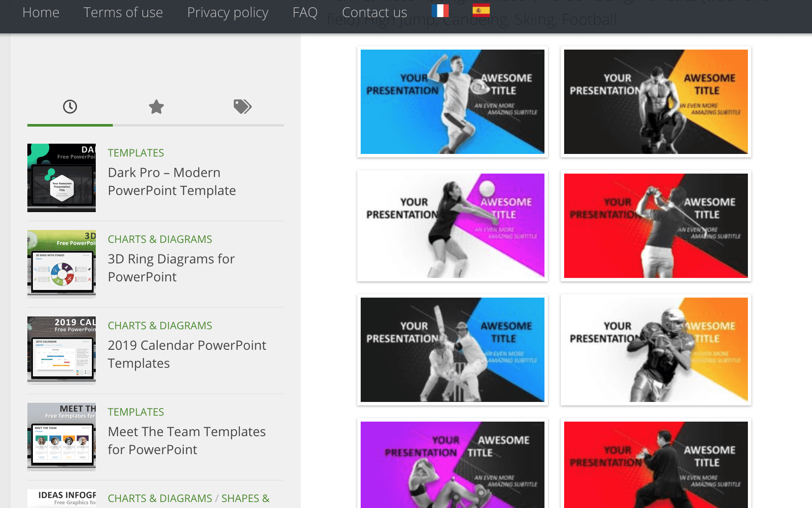Viewport: 812px width, 508px height.
Task: Switch to the Recent posts clock tab
Action: pyautogui.click(x=70, y=107)
